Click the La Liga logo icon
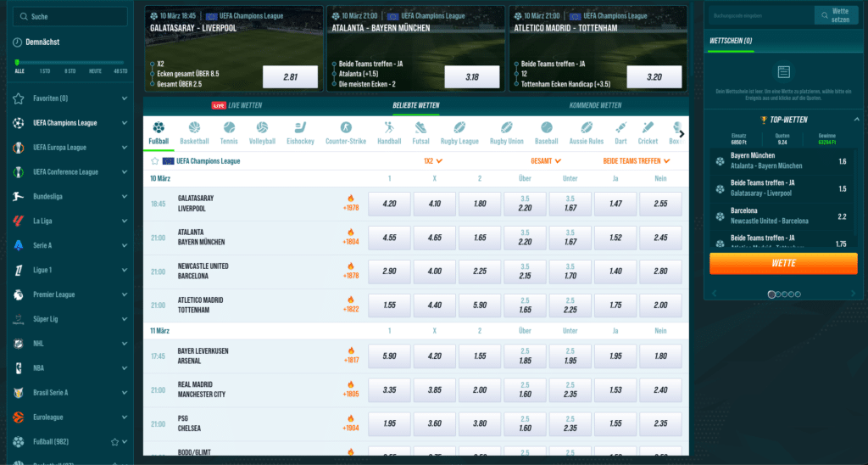Screen dimensions: 868x465 19,221
